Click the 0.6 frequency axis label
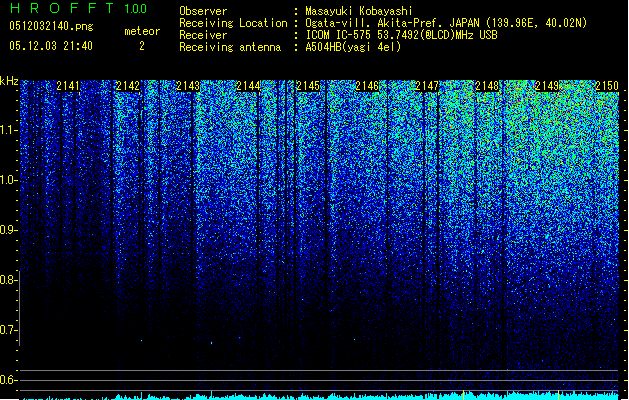Viewport: 629px width, 400px height. coord(8,380)
